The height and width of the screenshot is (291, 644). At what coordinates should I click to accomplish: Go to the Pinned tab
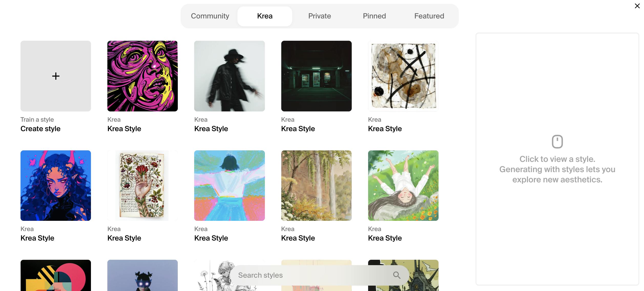click(x=374, y=16)
